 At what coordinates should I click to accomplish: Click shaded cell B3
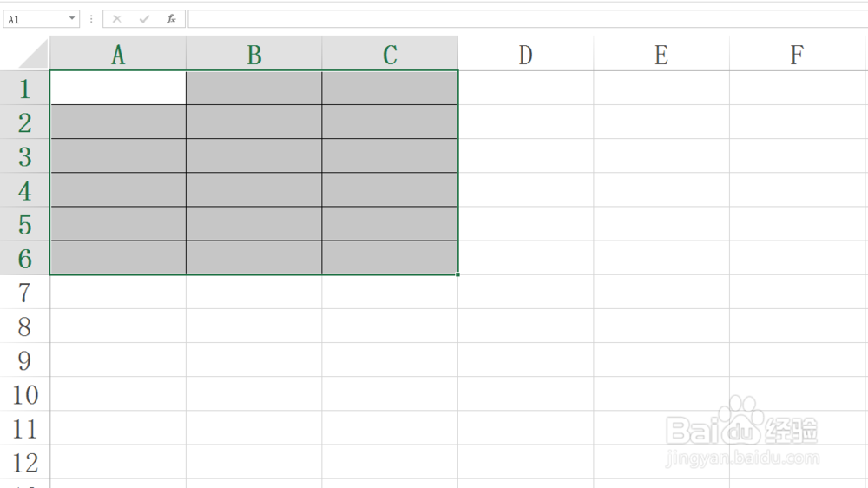point(254,155)
